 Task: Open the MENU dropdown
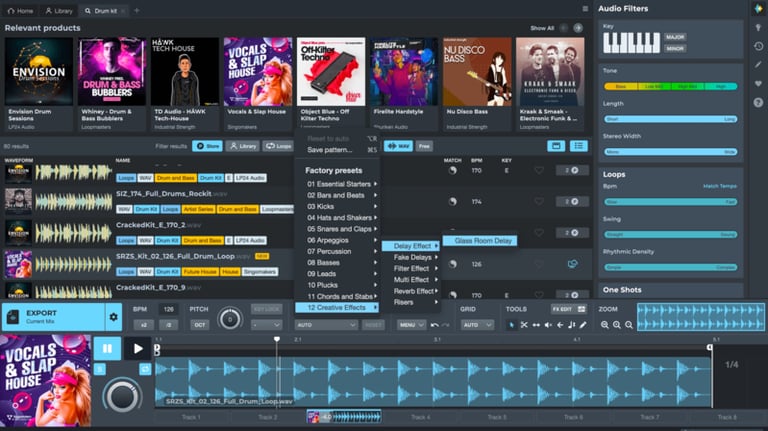(x=411, y=325)
